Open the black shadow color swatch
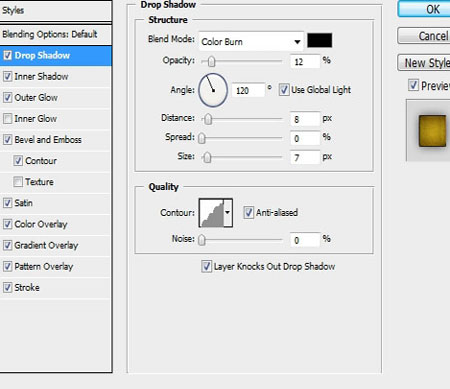Image resolution: width=450 pixels, height=389 pixels. pos(319,40)
